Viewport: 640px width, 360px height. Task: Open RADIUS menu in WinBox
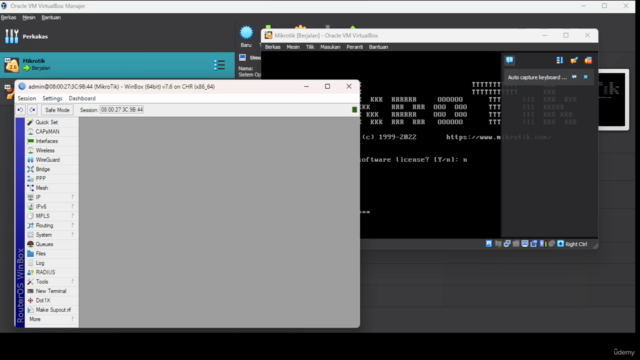tap(45, 272)
